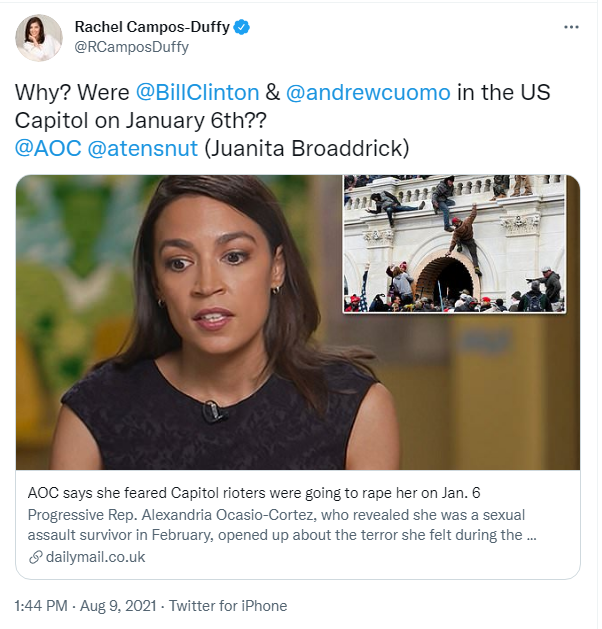
Task: Click the 1:44 PM timestamp
Action: tap(44, 606)
